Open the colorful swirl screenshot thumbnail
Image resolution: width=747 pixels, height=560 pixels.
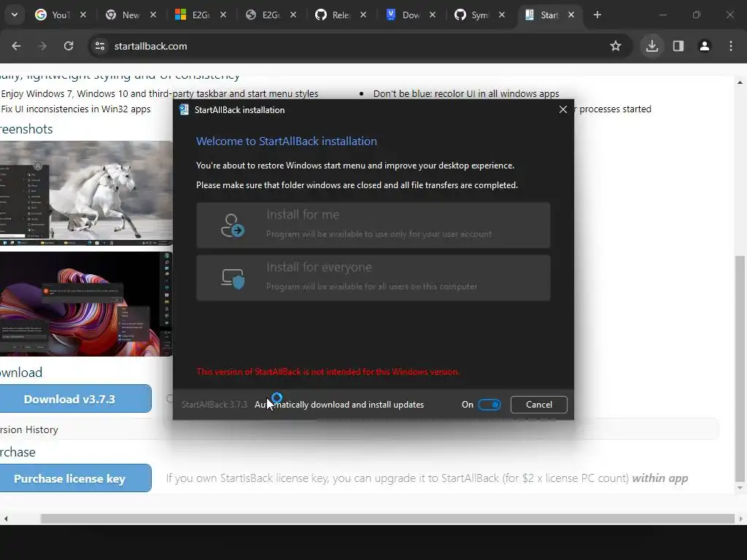(x=86, y=304)
